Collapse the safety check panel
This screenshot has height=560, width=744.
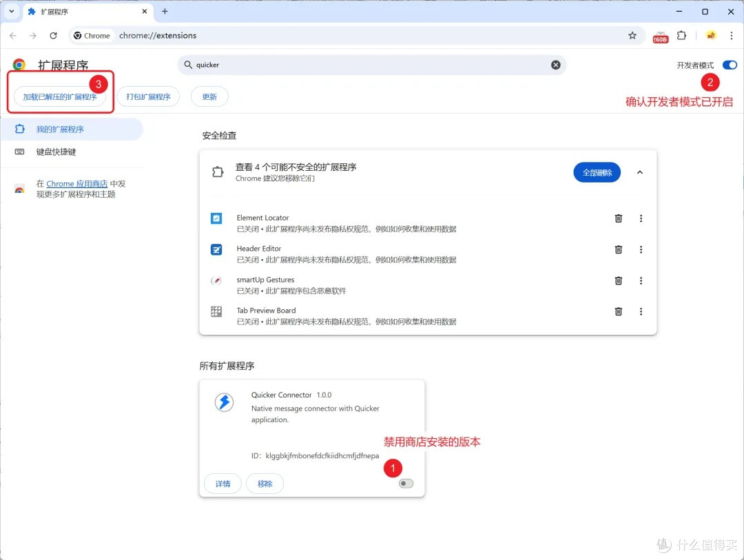[x=639, y=172]
